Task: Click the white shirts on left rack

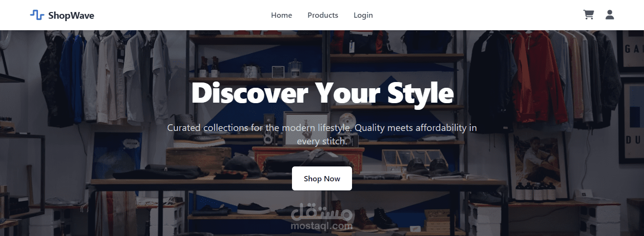Action: (125, 77)
